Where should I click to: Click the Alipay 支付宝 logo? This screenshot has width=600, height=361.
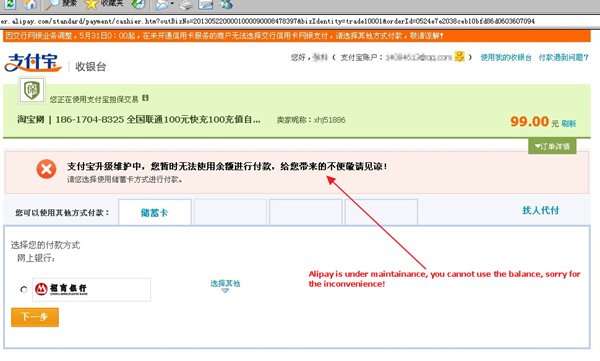33,63
